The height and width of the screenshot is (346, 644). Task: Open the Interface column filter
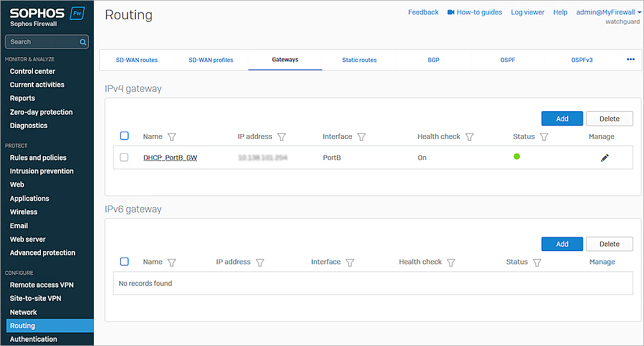click(361, 136)
